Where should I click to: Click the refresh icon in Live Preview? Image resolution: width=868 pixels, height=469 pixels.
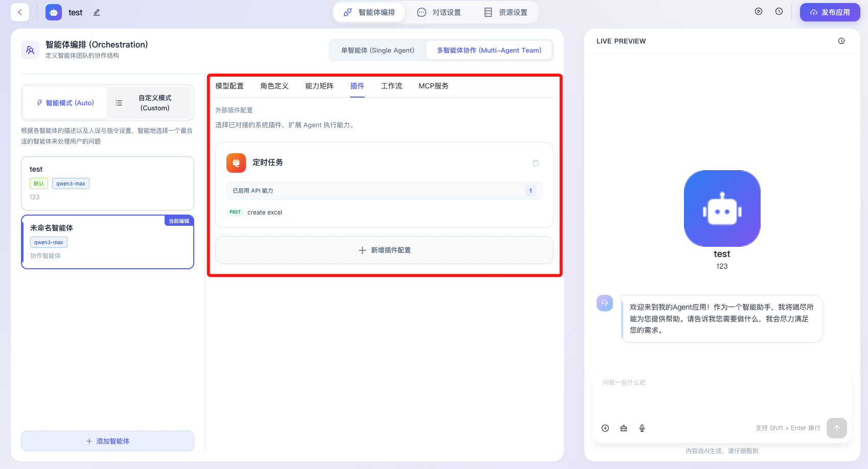tap(841, 41)
